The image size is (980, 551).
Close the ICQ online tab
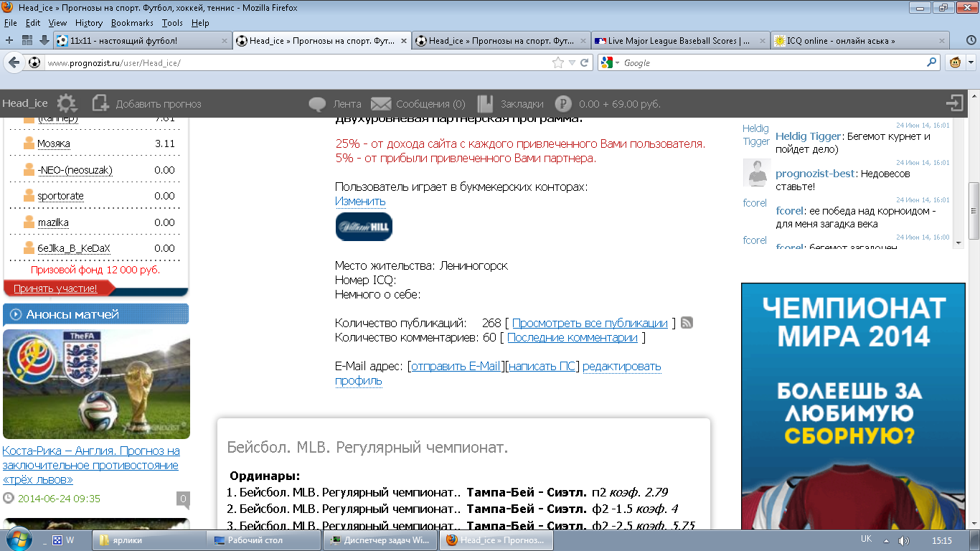coord(942,41)
